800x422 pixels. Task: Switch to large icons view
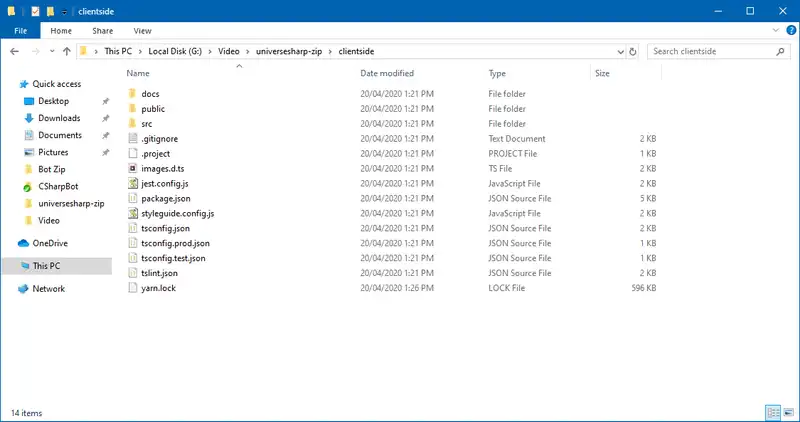(x=786, y=412)
